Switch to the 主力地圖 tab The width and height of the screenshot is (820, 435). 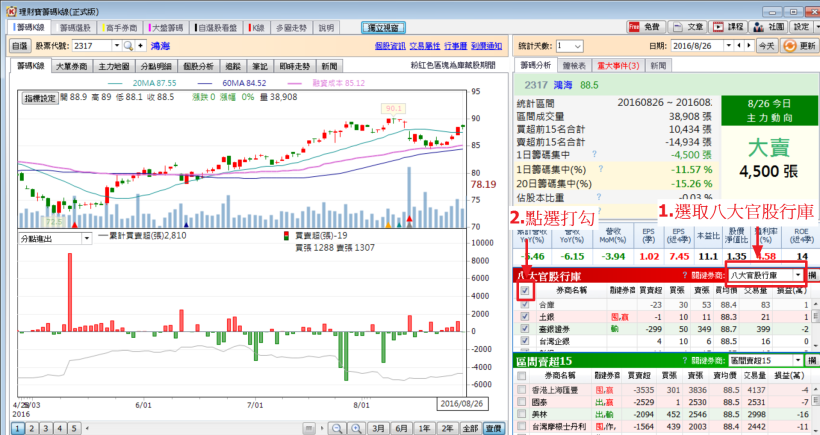point(114,66)
